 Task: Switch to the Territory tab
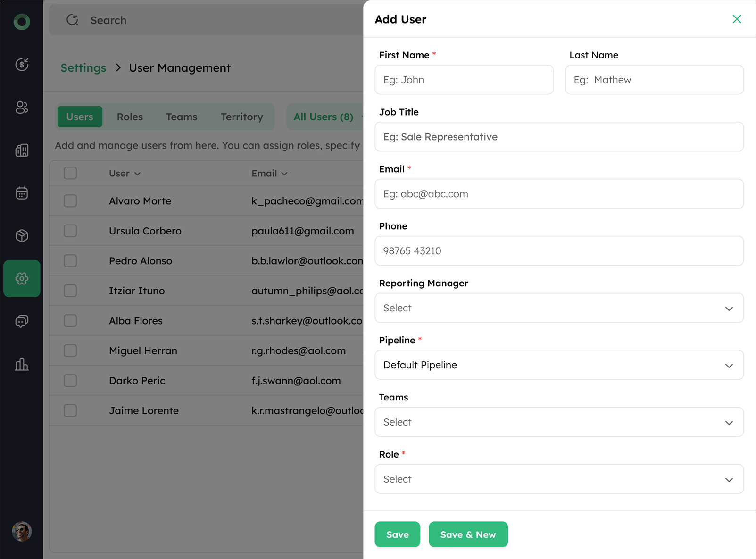click(241, 117)
